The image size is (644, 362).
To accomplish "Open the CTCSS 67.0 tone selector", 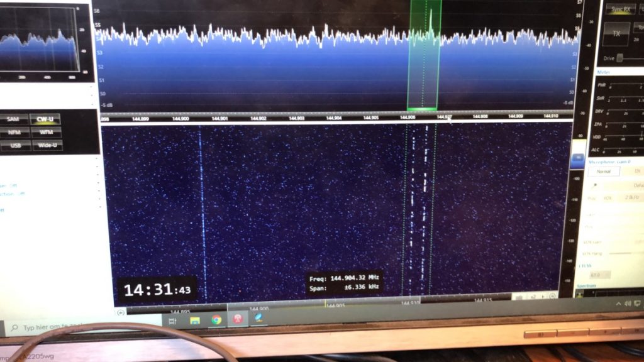I will click(599, 275).
